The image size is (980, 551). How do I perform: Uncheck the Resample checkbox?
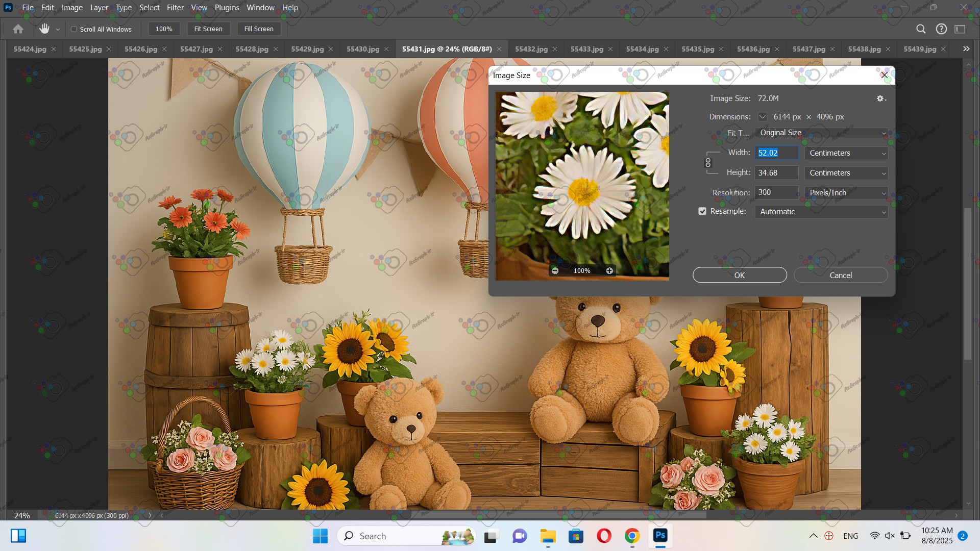(x=702, y=211)
